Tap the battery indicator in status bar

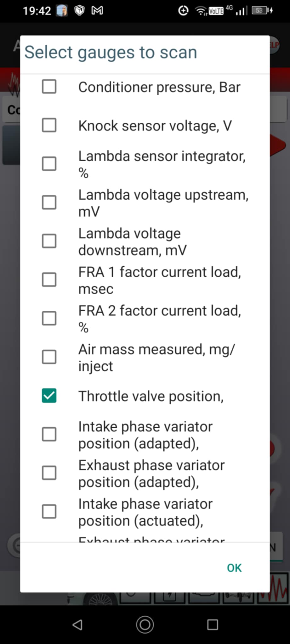pyautogui.click(x=261, y=11)
